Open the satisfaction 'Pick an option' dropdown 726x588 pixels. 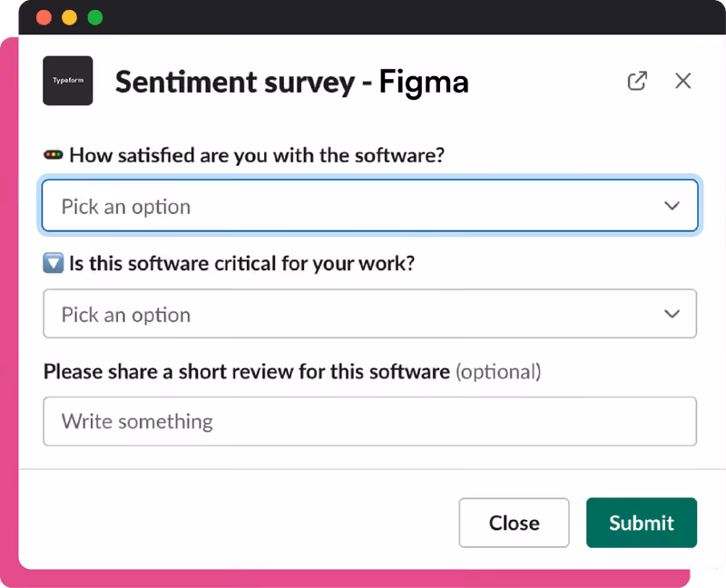370,206
